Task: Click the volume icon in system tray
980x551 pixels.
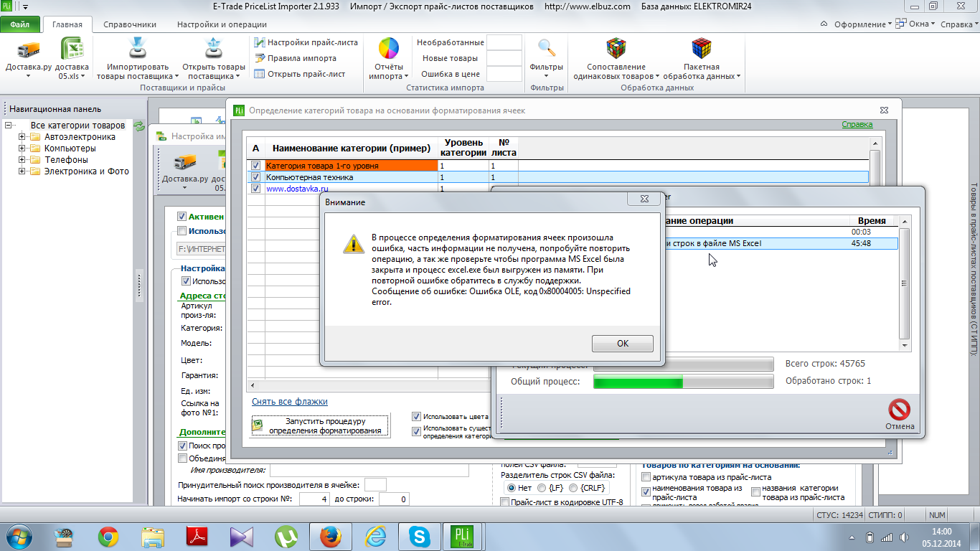Action: coord(905,537)
